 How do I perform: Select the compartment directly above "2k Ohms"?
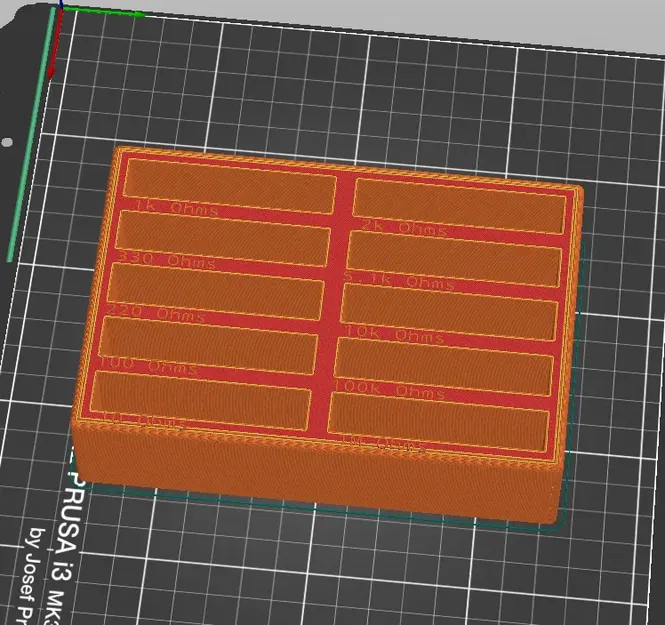click(459, 206)
